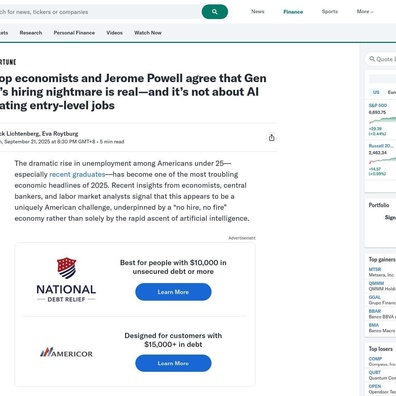Open the COMP ticker in Top losers
This screenshot has height=396, width=396.
(375, 359)
